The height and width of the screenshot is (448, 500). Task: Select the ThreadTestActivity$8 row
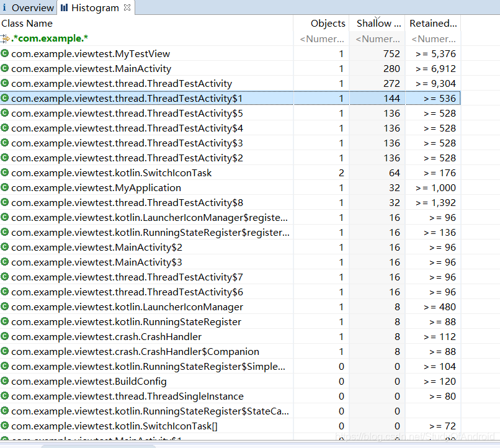[x=230, y=202]
